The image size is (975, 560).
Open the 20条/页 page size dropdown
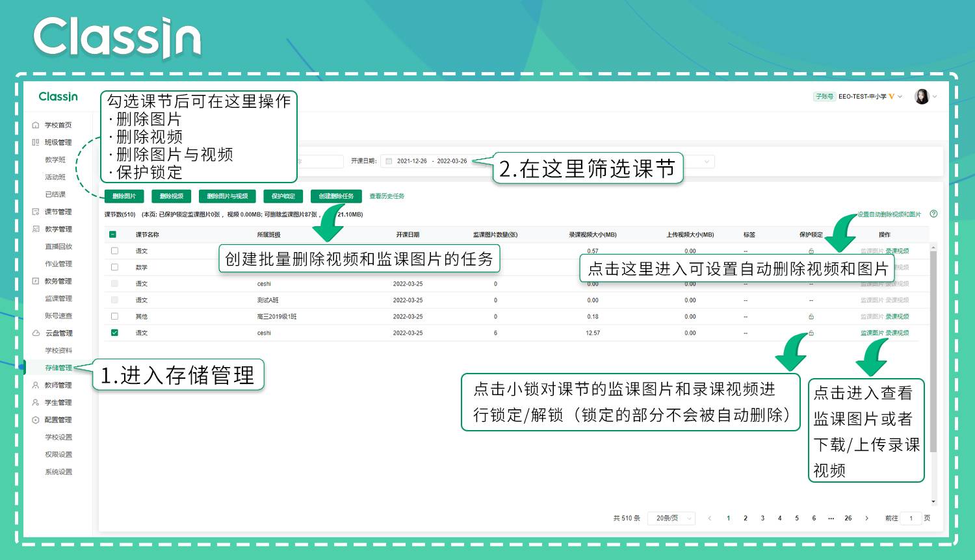[x=671, y=518]
